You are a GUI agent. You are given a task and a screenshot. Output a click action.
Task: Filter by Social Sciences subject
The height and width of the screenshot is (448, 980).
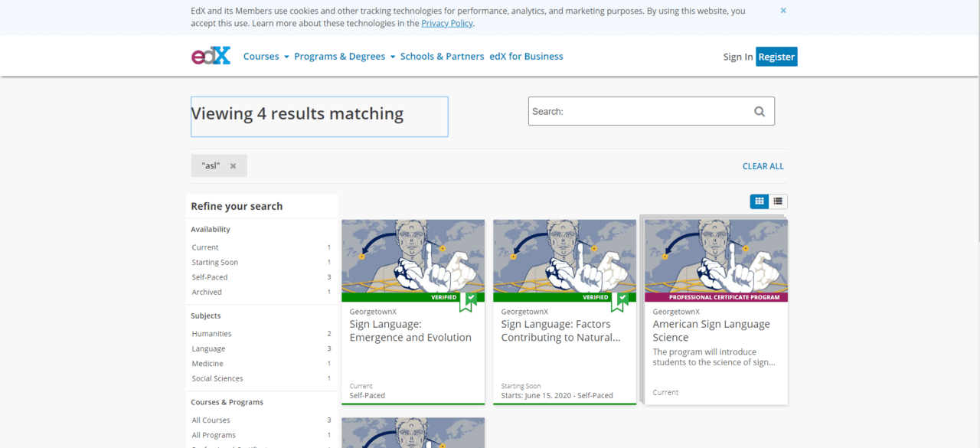(x=261, y=378)
